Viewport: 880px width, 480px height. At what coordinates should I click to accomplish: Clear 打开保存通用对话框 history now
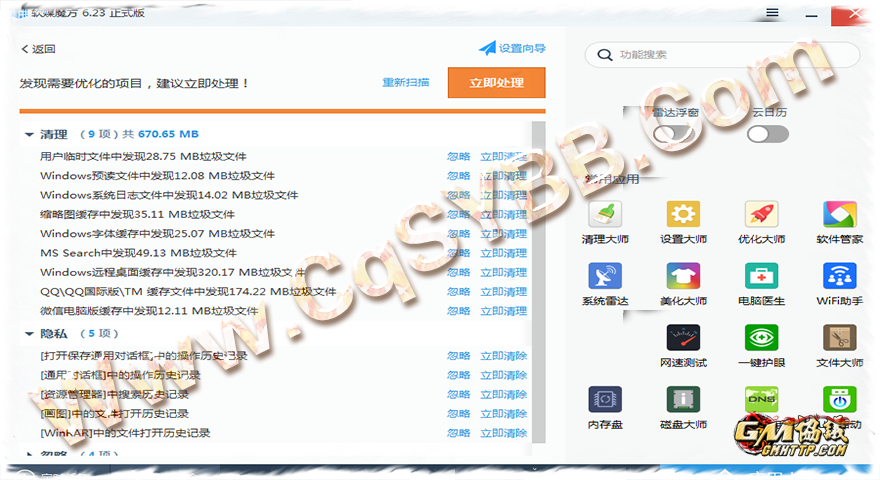pos(503,356)
